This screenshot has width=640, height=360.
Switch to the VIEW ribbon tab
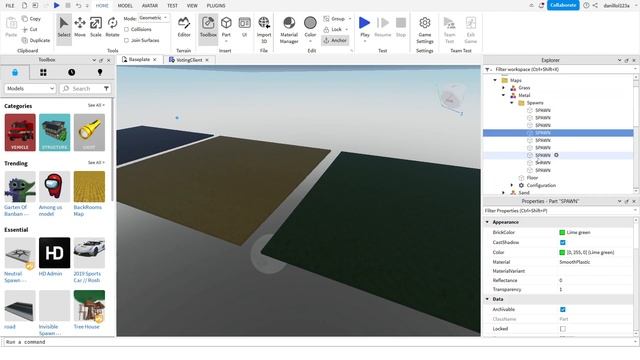pos(192,6)
